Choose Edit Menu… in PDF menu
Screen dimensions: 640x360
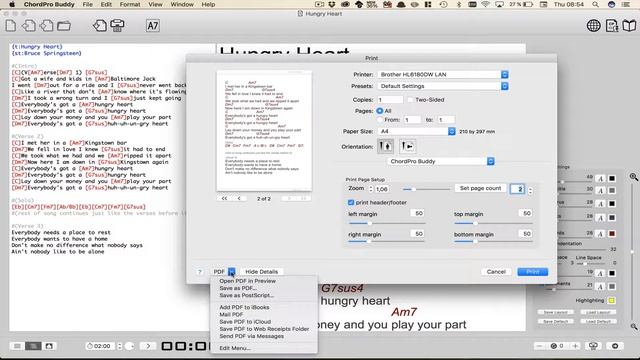coord(235,348)
